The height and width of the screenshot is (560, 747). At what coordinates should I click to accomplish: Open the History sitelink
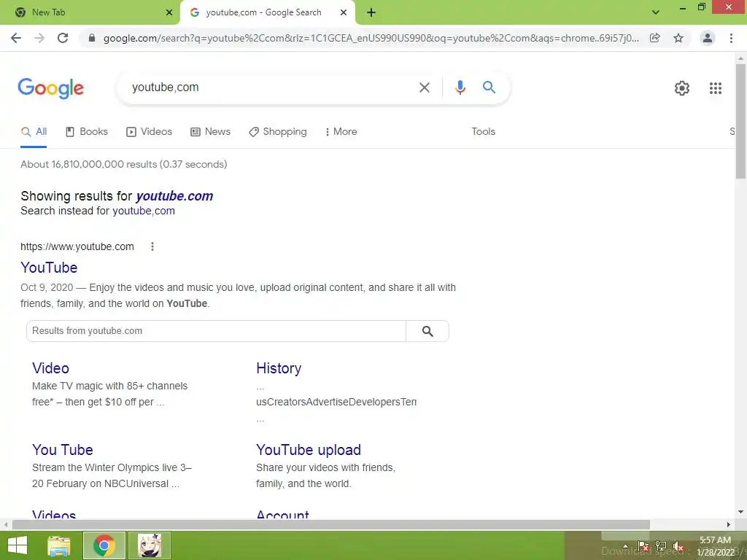(x=279, y=368)
